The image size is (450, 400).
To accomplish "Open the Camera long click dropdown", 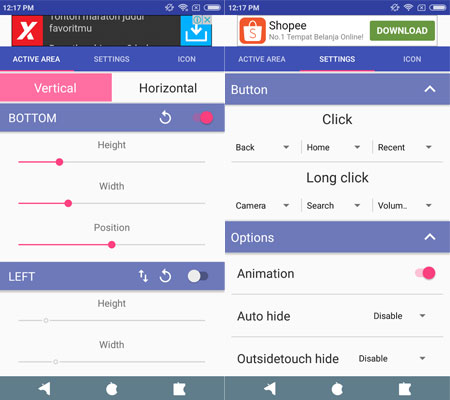I will click(262, 205).
